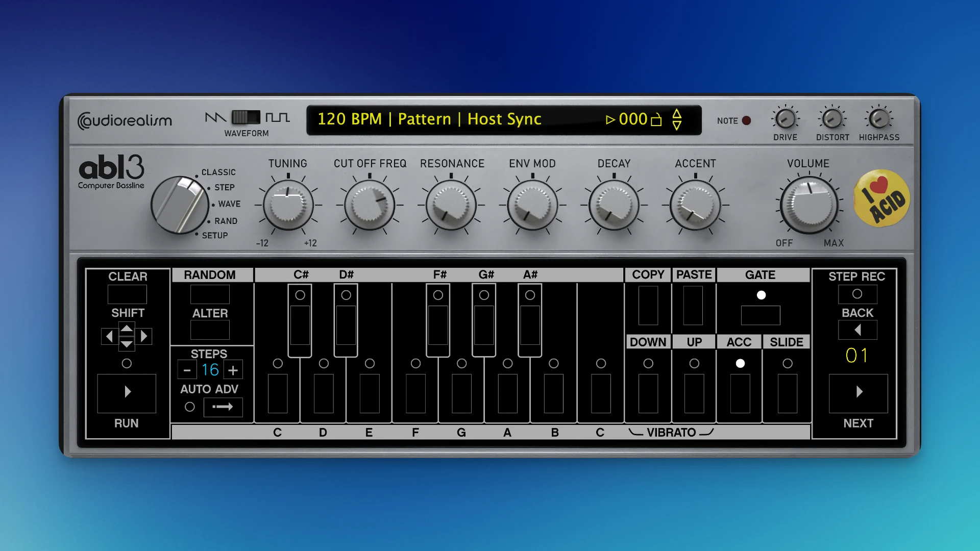Click the DECAY knob
The image size is (980, 551).
coord(614,205)
